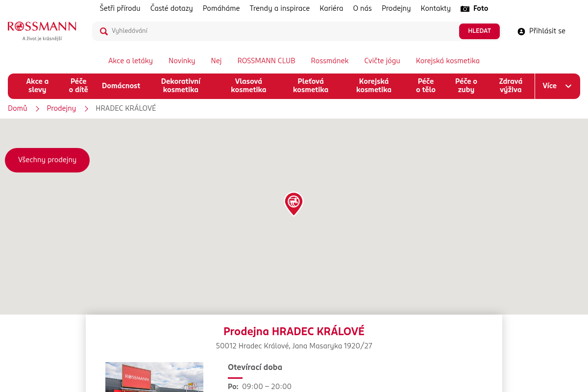The image size is (588, 392).
Task: Open Akce a slevy menu
Action: pyautogui.click(x=37, y=86)
